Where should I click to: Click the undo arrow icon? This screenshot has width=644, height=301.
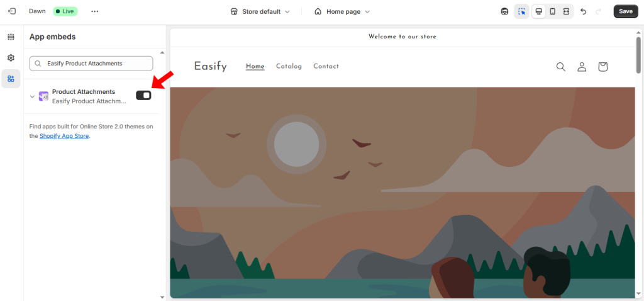pyautogui.click(x=583, y=11)
